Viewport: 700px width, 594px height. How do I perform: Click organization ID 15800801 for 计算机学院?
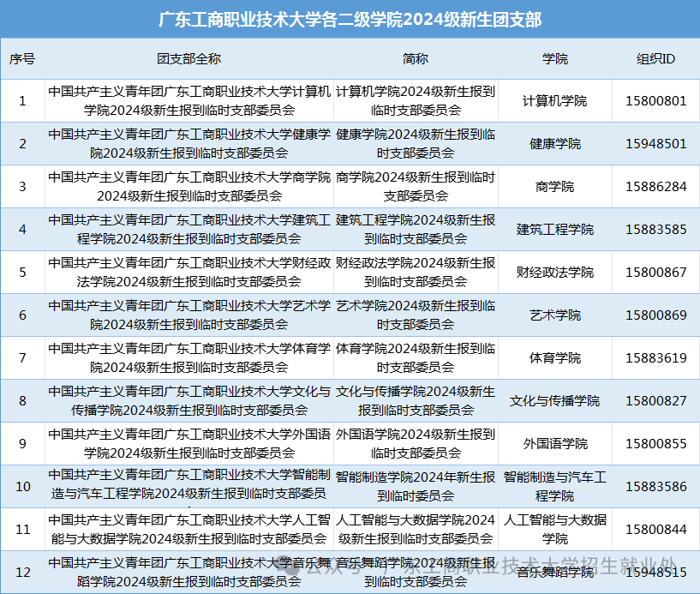click(655, 100)
